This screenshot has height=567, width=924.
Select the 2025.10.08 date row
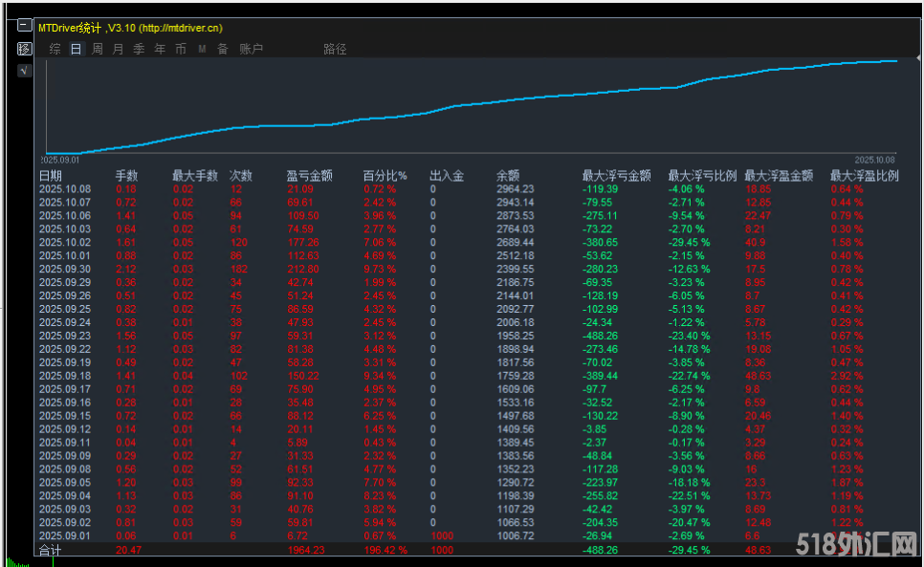coord(66,189)
